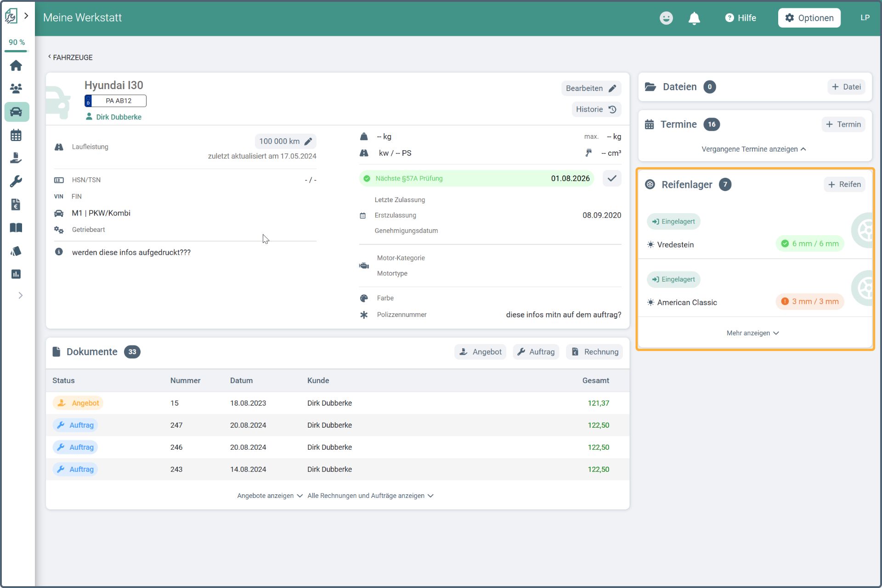Expand the 'Mehr anzeigen' tire storage list

752,333
